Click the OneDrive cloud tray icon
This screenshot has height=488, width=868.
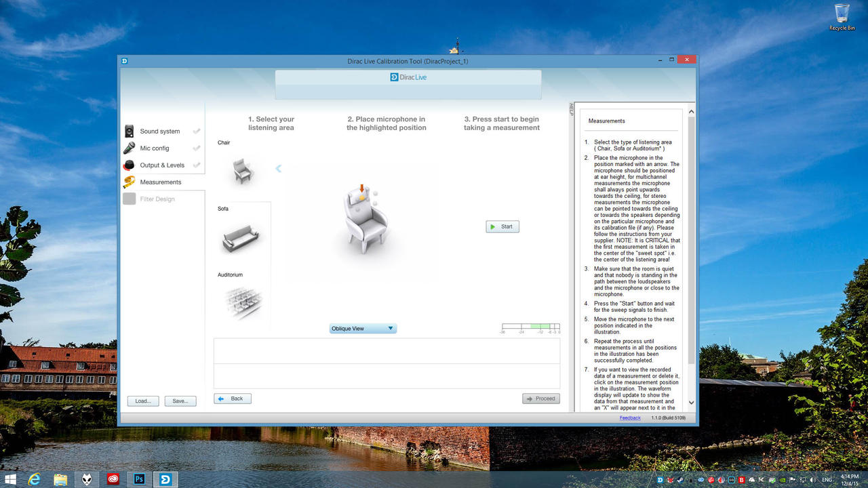click(x=751, y=480)
